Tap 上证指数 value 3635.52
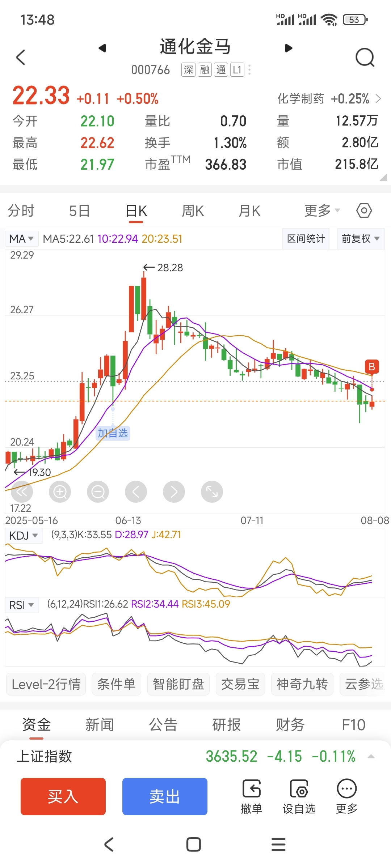391x868 pixels. click(232, 756)
